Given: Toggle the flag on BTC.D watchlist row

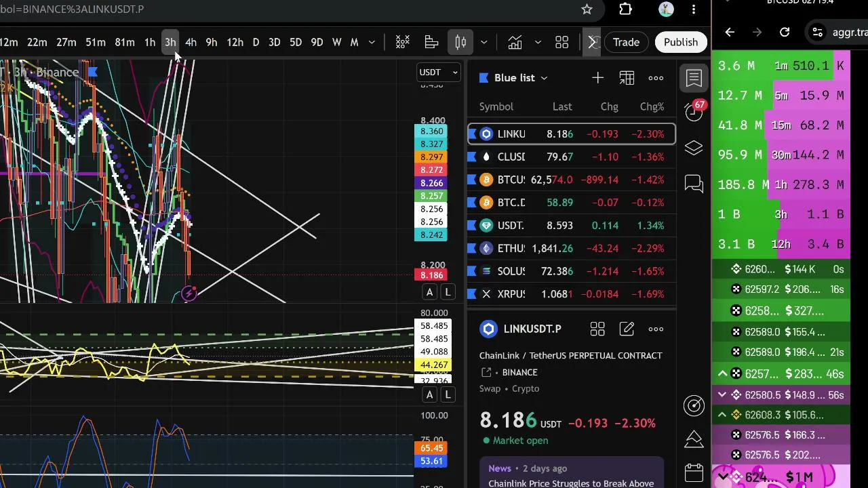Looking at the screenshot, I should [473, 203].
